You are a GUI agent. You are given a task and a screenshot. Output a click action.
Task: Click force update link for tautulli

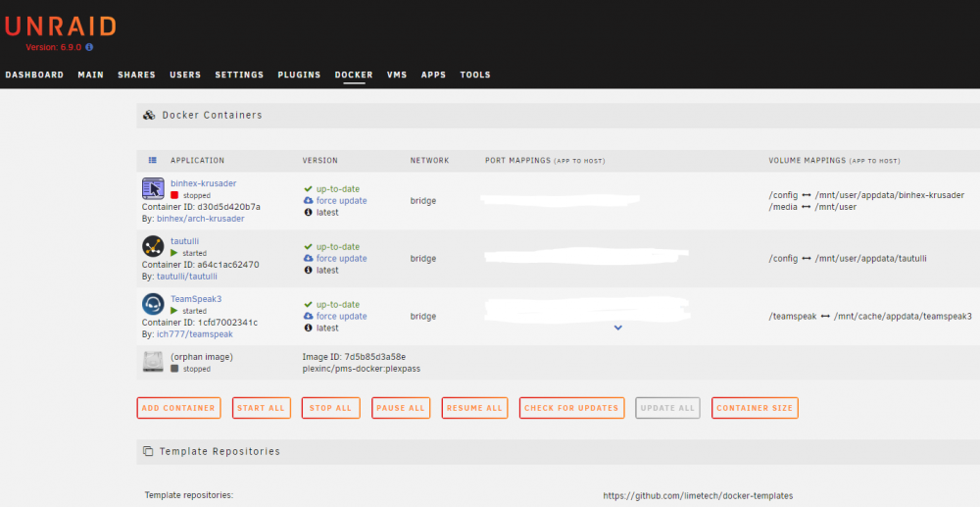tap(341, 258)
